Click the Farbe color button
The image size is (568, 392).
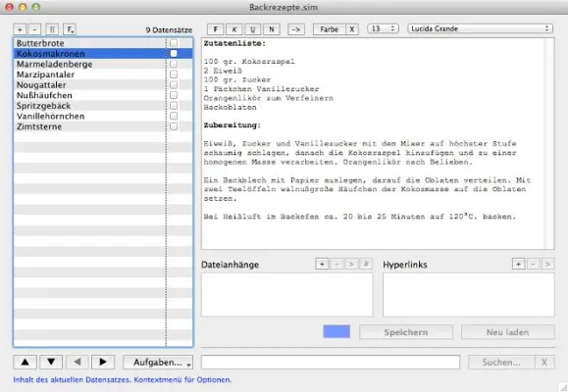330,29
